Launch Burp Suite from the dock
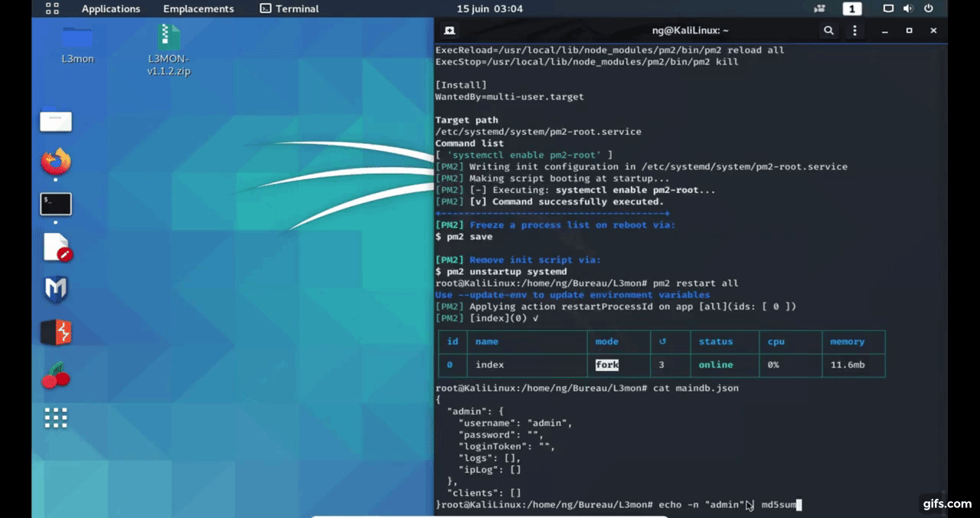 click(x=56, y=333)
